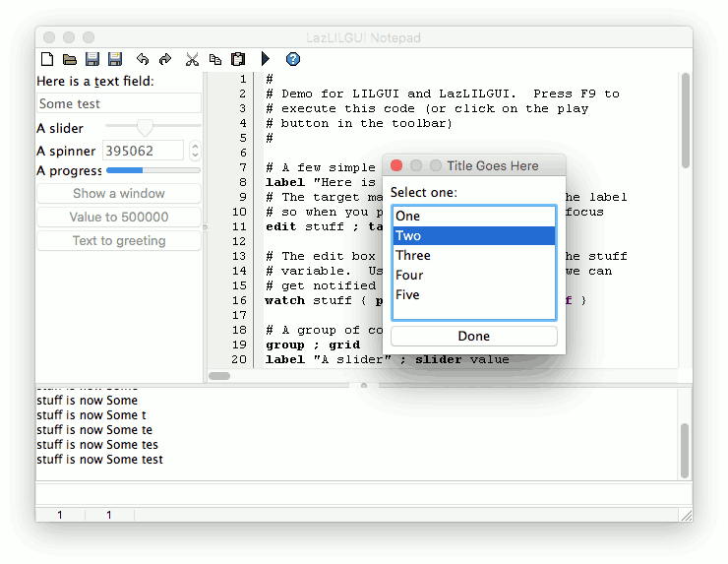Viewport: 728px width, 564px height.
Task: Click the "Value to 500000" button
Action: 119,218
